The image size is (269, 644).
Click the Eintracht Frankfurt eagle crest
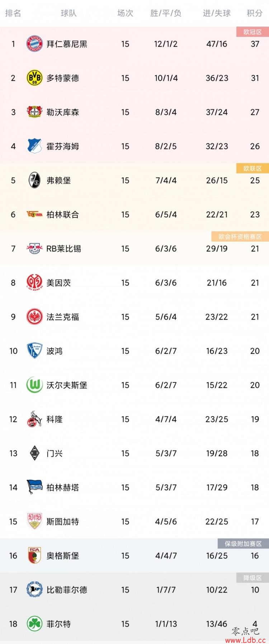[35, 317]
